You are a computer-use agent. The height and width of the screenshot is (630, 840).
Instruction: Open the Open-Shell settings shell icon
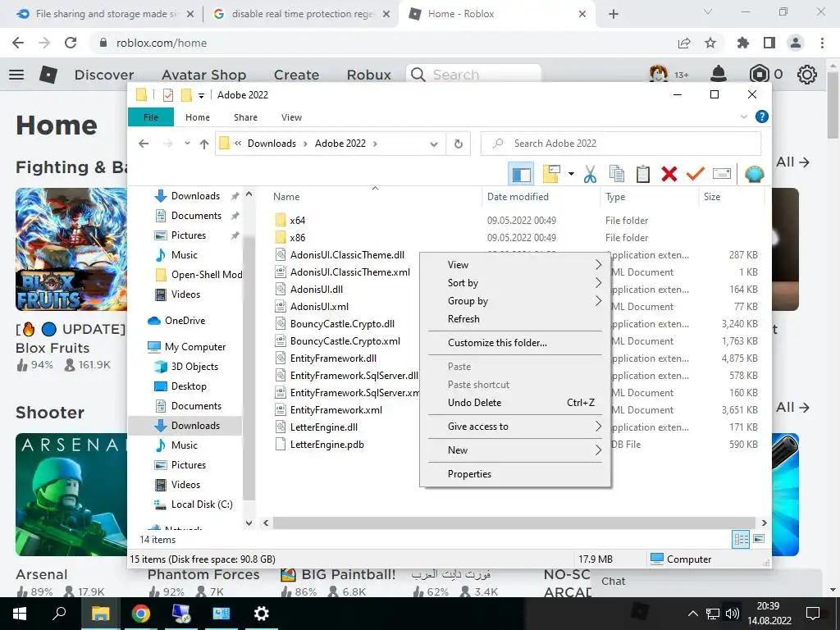click(x=755, y=174)
